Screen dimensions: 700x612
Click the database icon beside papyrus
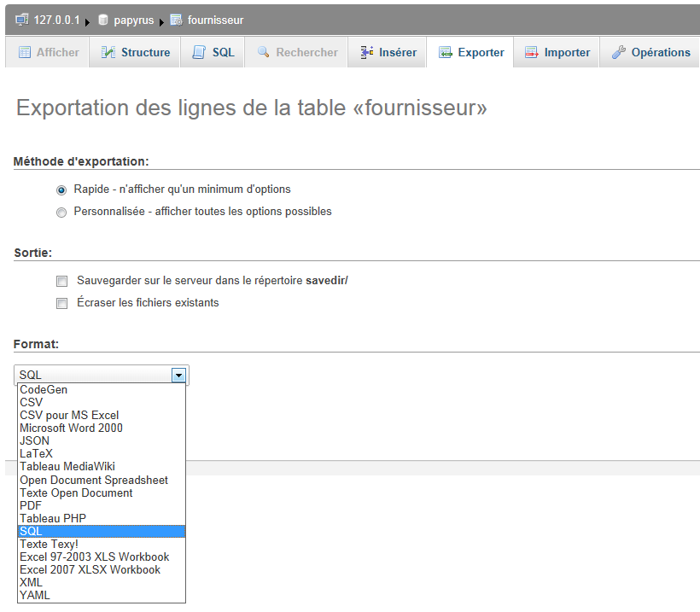pyautogui.click(x=103, y=19)
